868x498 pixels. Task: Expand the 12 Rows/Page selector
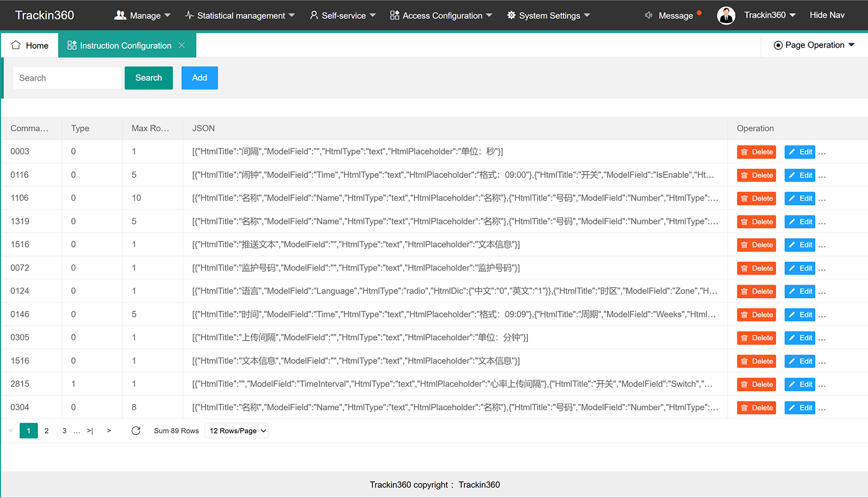click(x=237, y=431)
